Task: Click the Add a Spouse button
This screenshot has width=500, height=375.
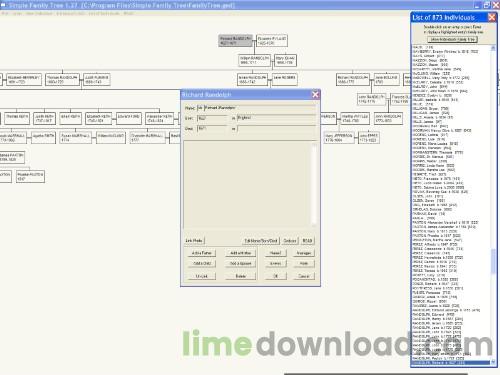Action: [x=241, y=263]
